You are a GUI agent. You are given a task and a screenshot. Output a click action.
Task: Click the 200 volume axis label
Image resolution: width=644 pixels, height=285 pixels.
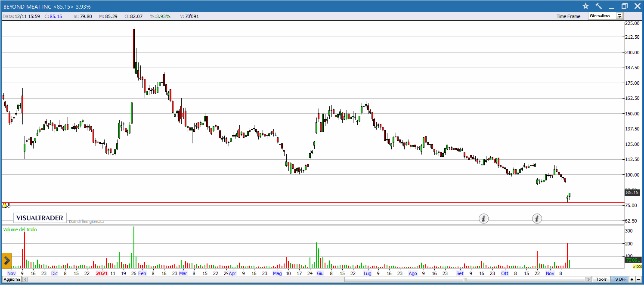click(629, 244)
